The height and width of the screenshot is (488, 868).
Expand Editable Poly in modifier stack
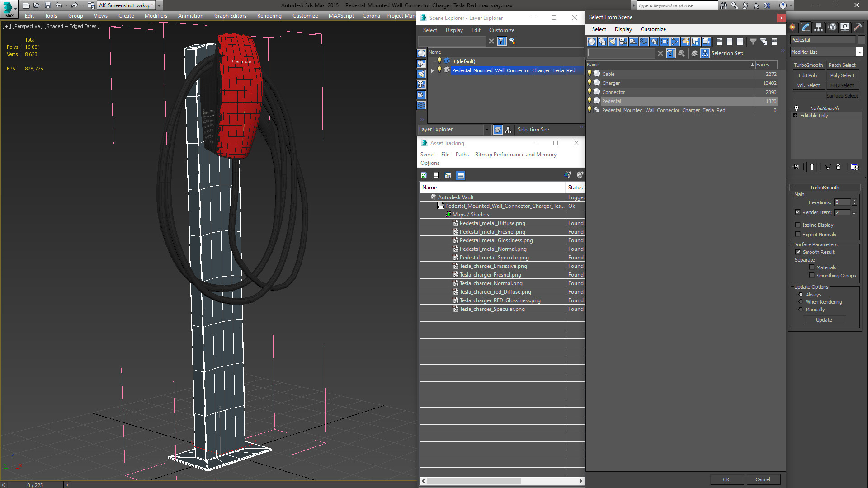click(x=795, y=116)
